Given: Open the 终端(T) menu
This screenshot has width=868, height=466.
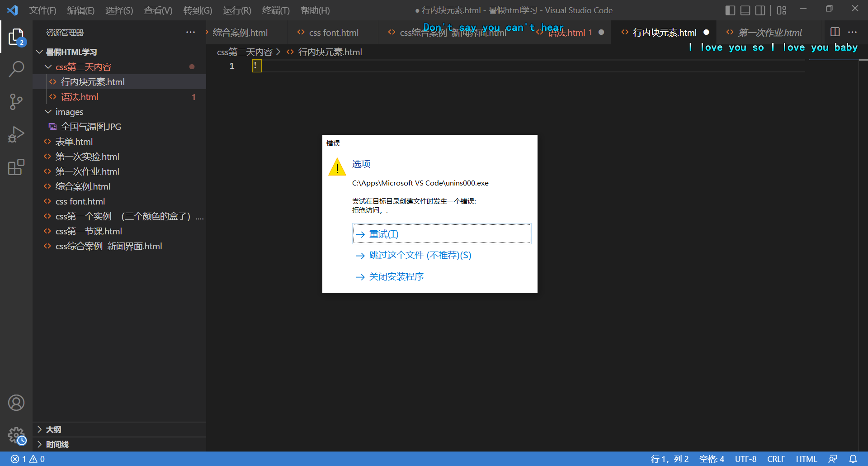Looking at the screenshot, I should click(x=275, y=10).
